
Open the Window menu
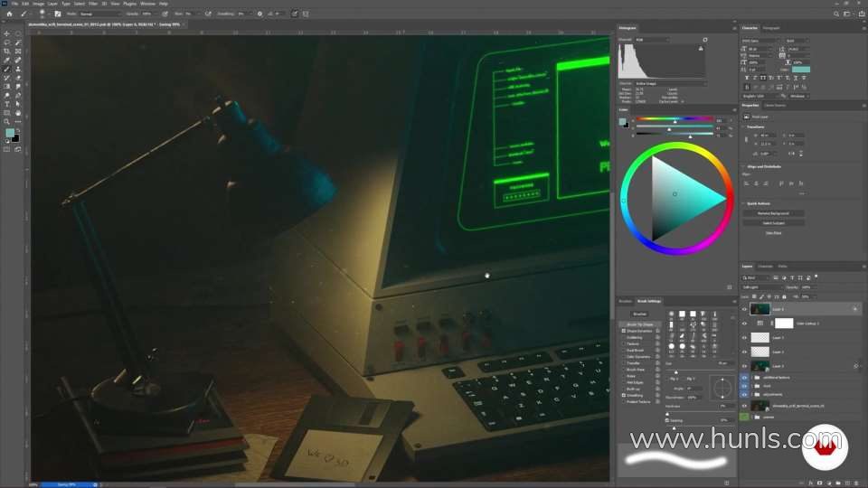[x=147, y=4]
